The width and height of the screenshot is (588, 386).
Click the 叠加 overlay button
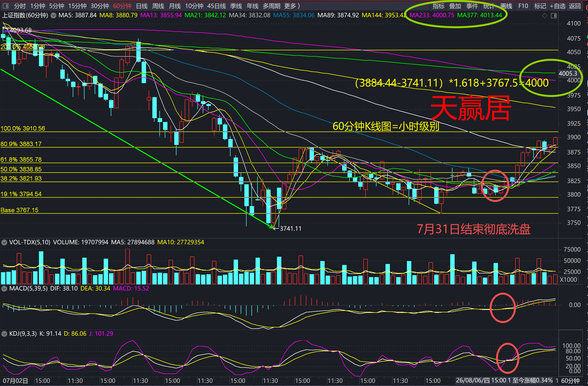pyautogui.click(x=455, y=6)
